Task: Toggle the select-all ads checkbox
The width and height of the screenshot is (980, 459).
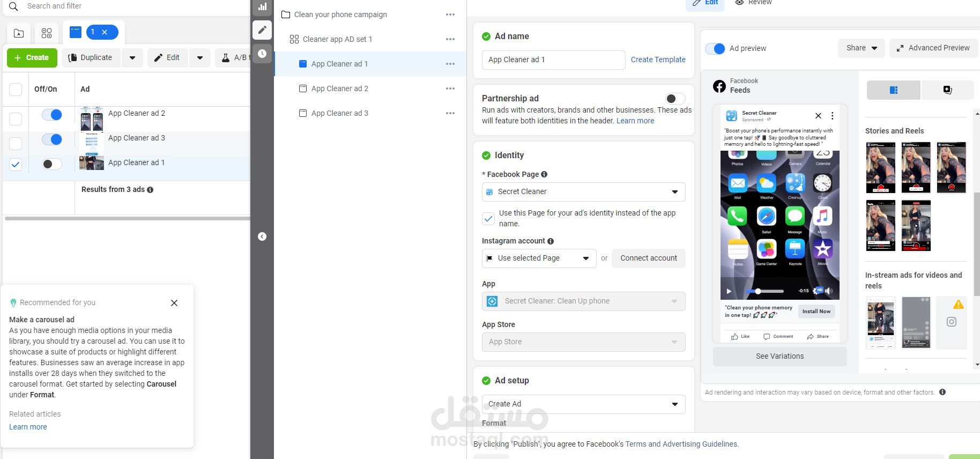Action: [16, 89]
